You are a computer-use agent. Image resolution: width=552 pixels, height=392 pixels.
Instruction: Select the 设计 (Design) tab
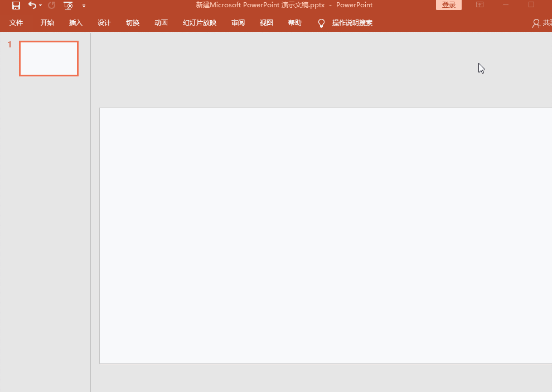[x=104, y=23]
